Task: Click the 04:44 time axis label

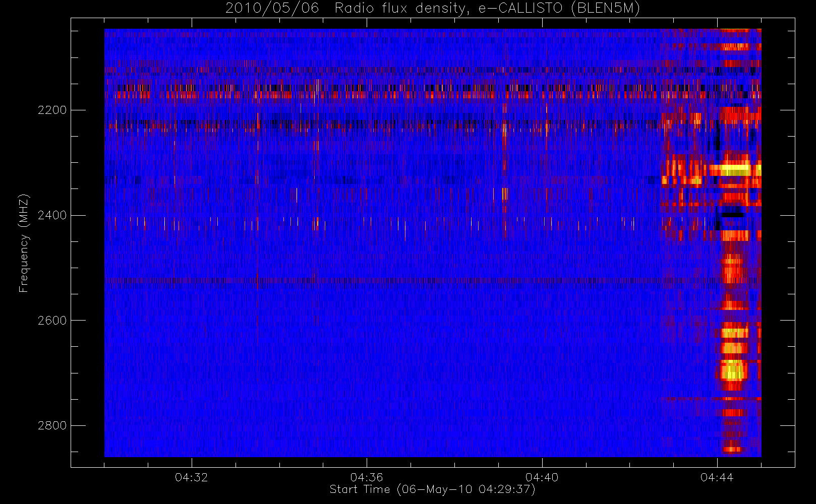Action: [x=717, y=477]
